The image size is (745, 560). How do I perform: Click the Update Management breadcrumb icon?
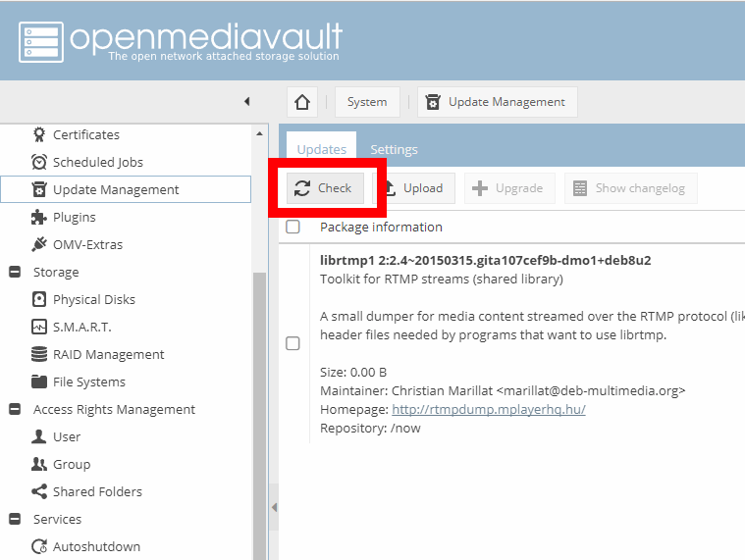(x=432, y=102)
